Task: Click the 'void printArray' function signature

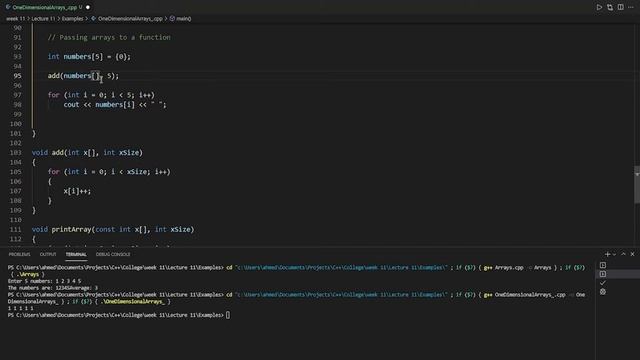Action: [113, 229]
